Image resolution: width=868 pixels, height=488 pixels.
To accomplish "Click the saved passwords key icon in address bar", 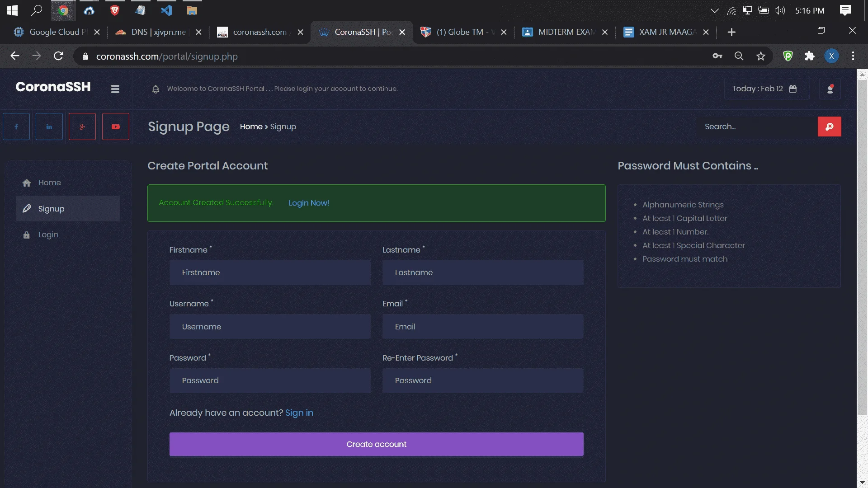I will click(717, 56).
